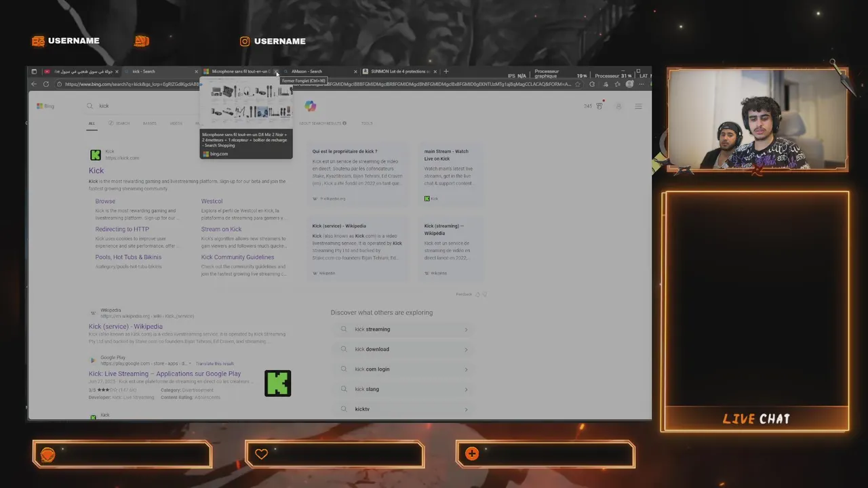Click Translate this result link

214,364
